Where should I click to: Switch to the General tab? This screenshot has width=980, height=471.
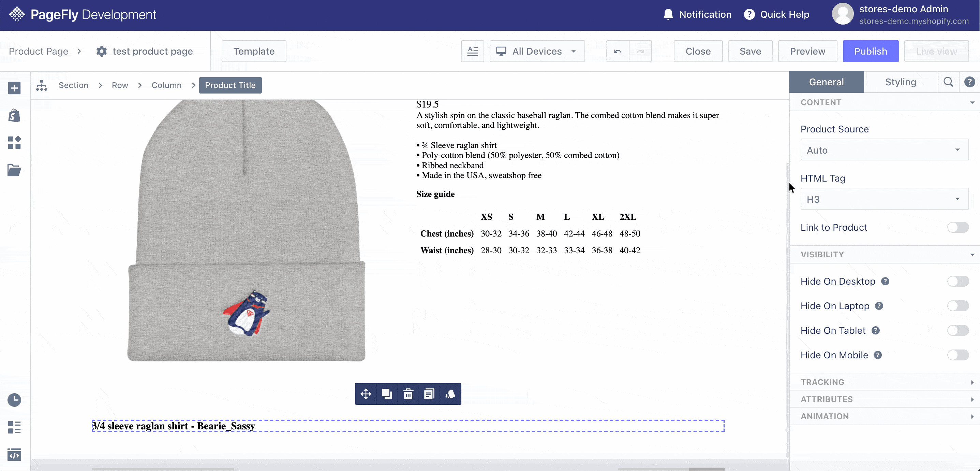(826, 82)
